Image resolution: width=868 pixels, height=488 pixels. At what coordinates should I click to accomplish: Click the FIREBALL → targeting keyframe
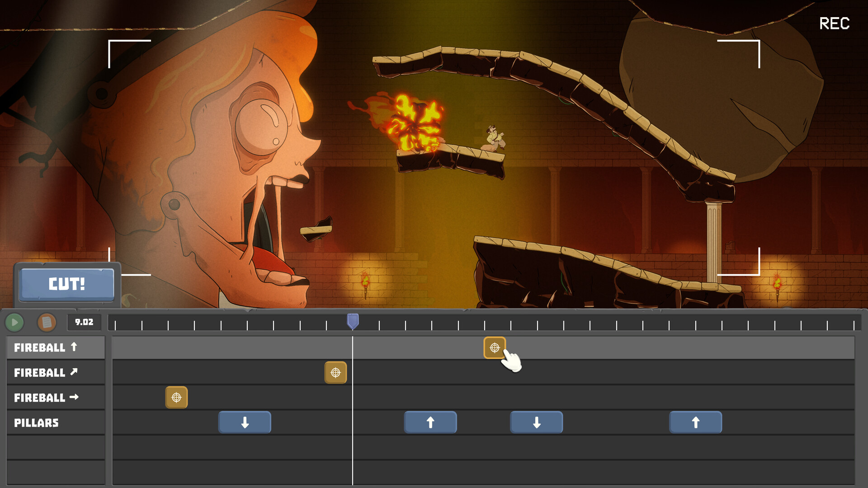click(x=176, y=397)
